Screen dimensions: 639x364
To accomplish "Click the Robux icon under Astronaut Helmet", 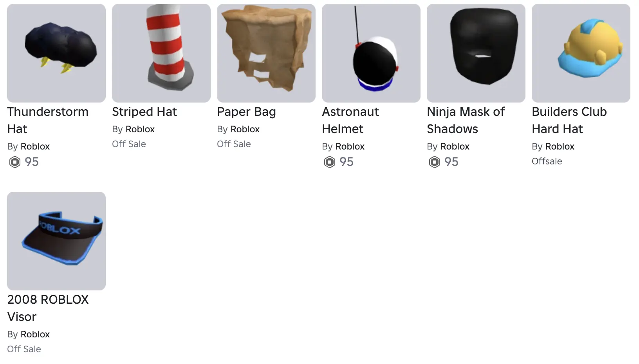I will click(x=330, y=162).
